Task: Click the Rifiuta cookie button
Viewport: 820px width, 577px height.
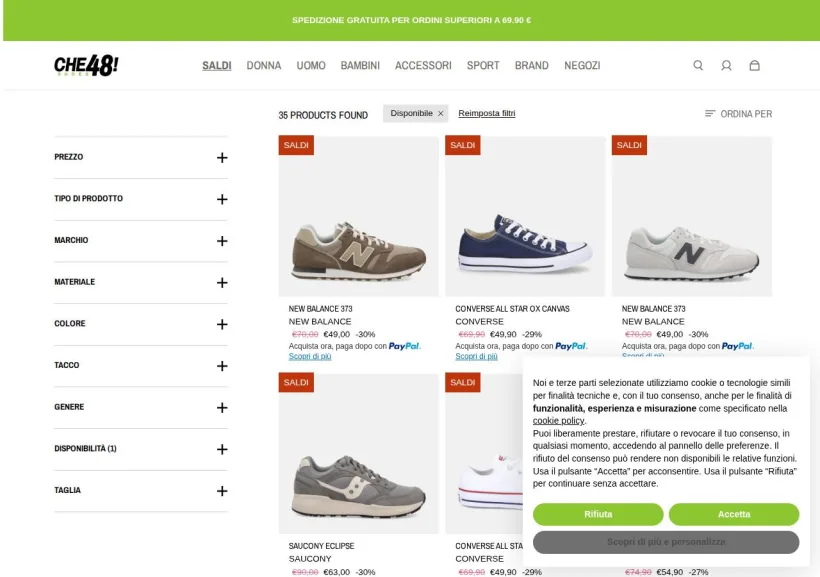Action: coord(598,514)
